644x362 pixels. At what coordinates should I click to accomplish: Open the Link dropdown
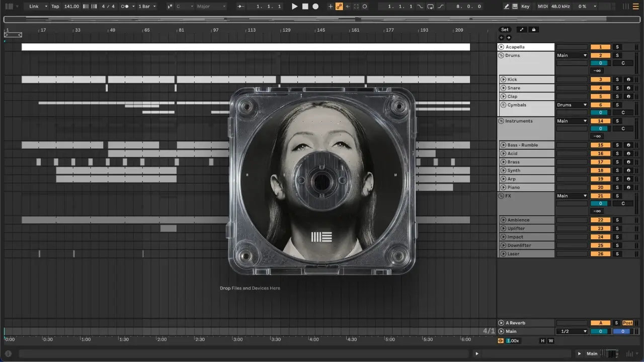click(x=38, y=7)
